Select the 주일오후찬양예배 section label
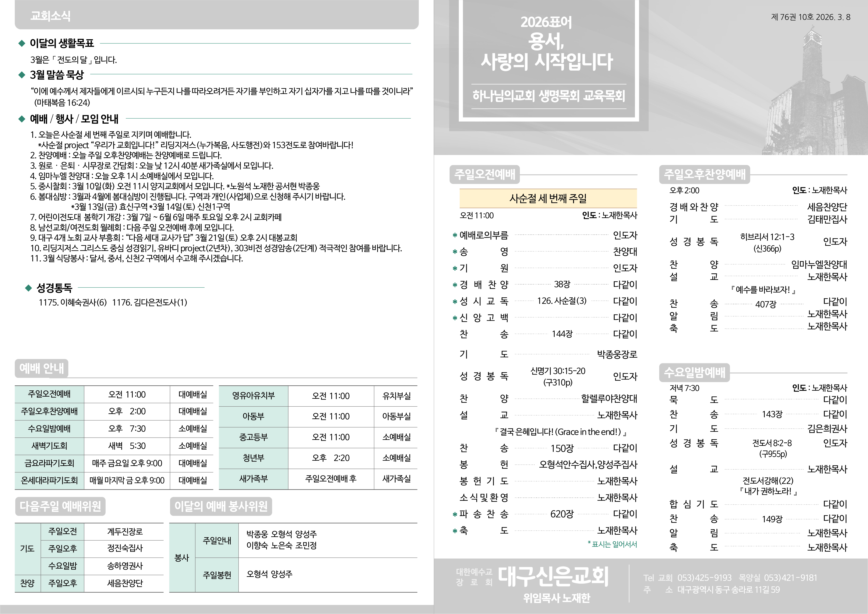The height and width of the screenshot is (614, 868). [704, 174]
